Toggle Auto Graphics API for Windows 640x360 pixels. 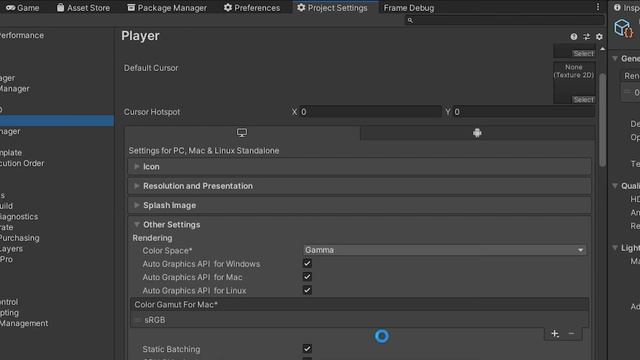[x=307, y=263]
